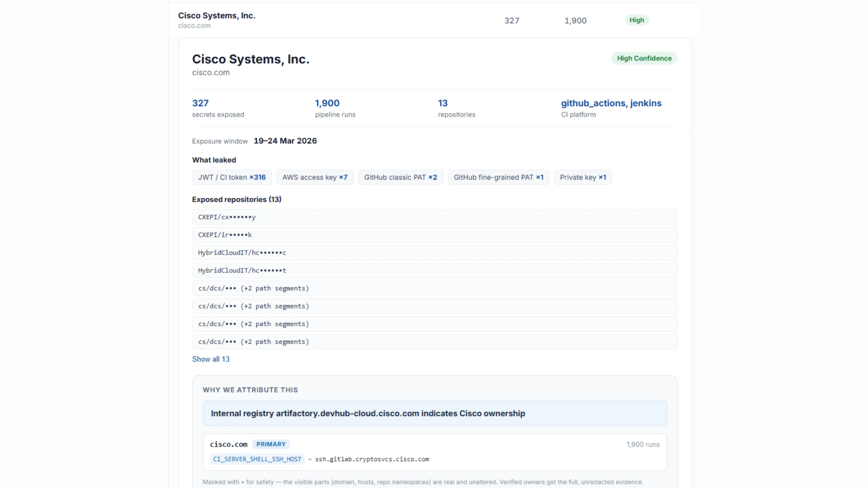Click the repository row 'CXEPI/cx••••••y'

tap(435, 217)
